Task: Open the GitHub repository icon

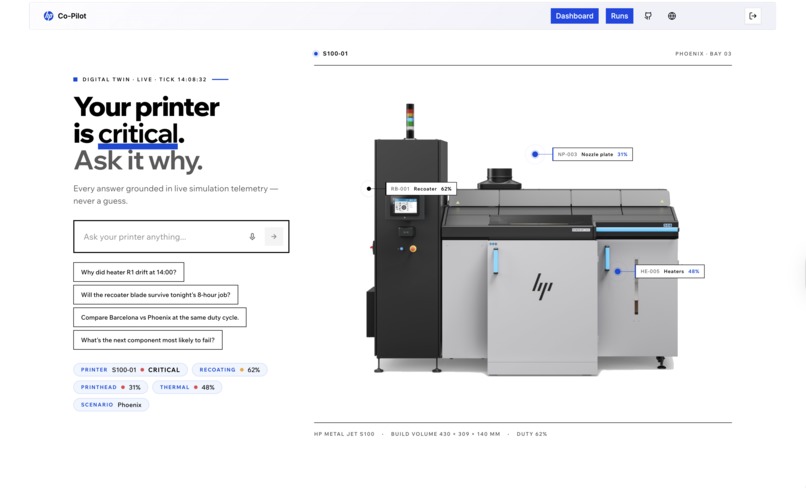Action: (x=648, y=16)
